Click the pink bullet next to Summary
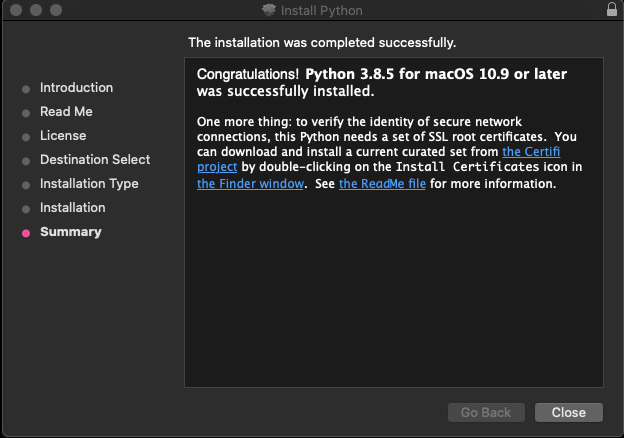Image resolution: width=624 pixels, height=438 pixels. tap(26, 233)
